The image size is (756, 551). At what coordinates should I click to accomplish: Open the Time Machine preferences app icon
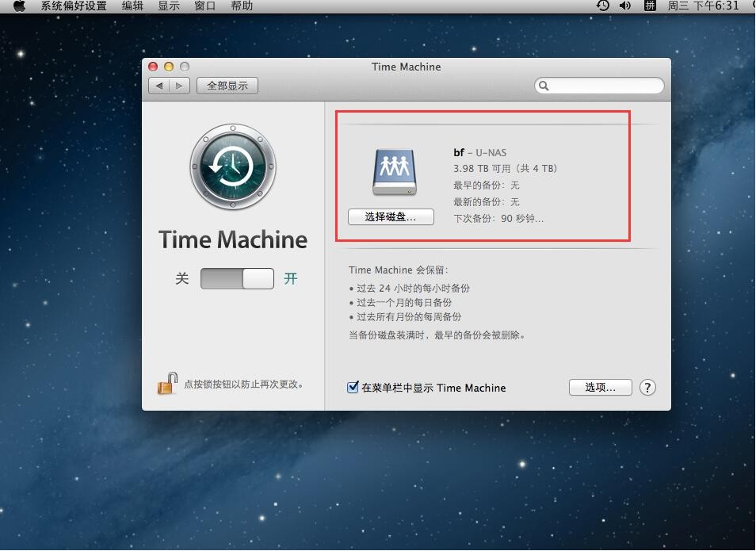232,166
